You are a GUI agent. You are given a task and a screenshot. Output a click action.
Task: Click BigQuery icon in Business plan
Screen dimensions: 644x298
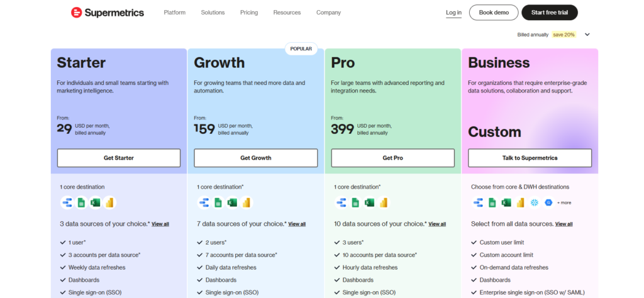(x=548, y=202)
